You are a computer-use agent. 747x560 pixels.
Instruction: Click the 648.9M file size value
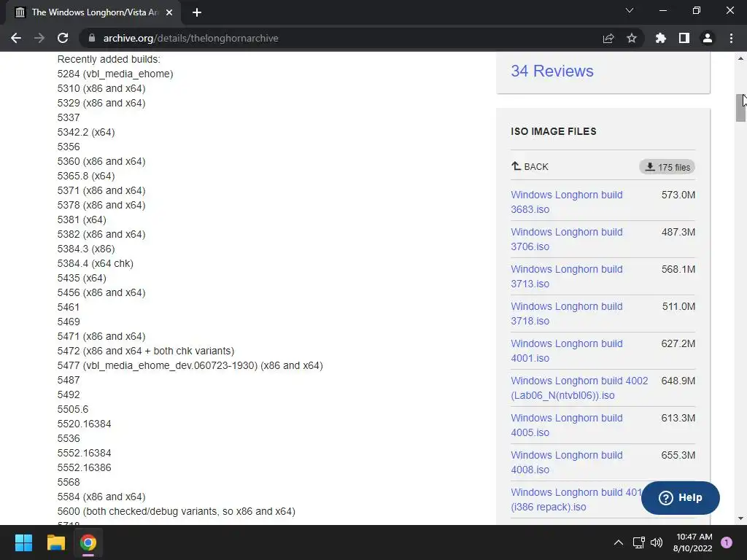tap(678, 381)
